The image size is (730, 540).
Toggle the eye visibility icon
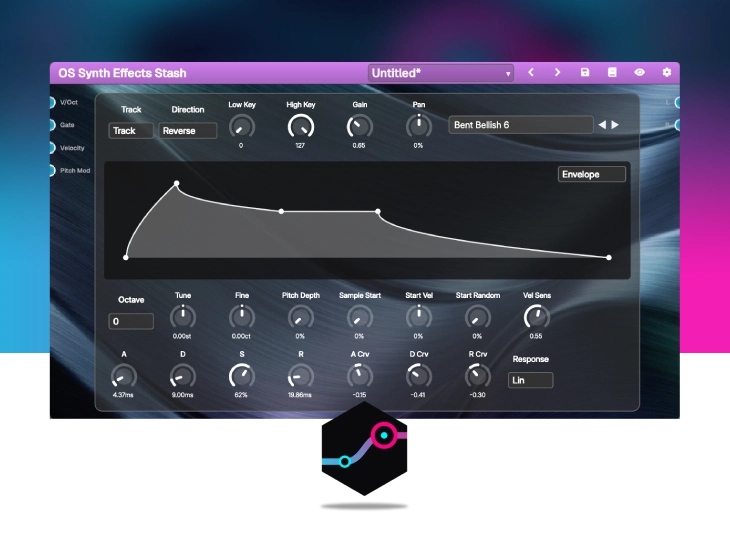pos(640,72)
